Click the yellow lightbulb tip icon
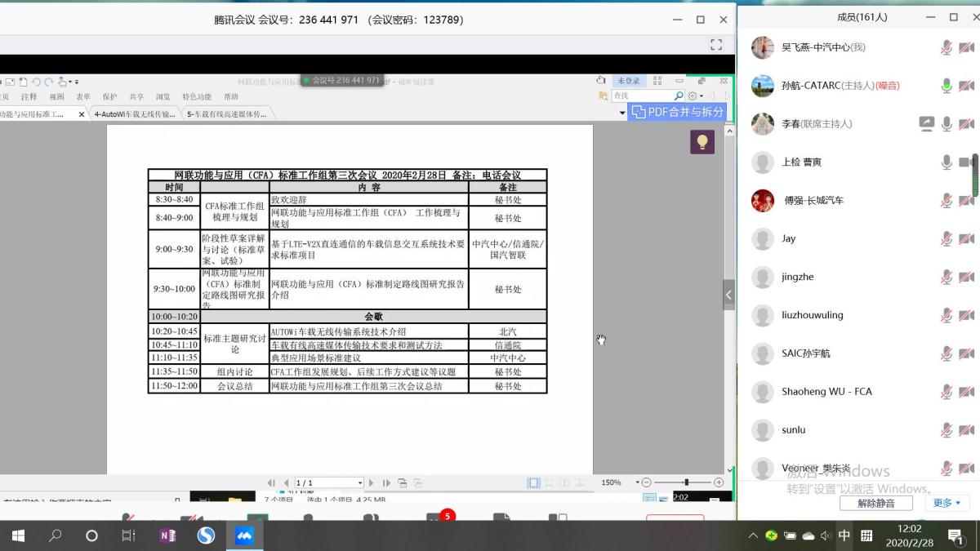980x551 pixels. click(702, 142)
